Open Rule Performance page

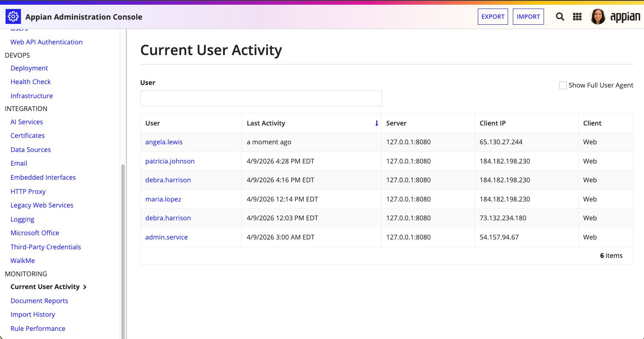38,328
